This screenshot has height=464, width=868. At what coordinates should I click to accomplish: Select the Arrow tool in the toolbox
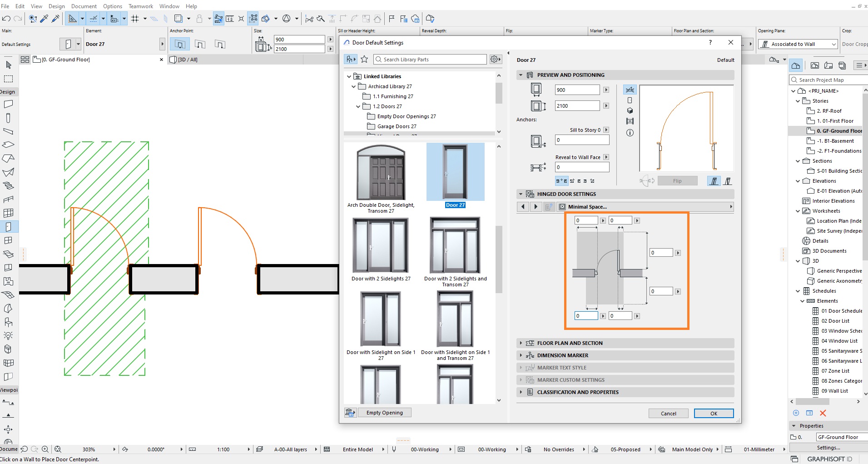8,65
